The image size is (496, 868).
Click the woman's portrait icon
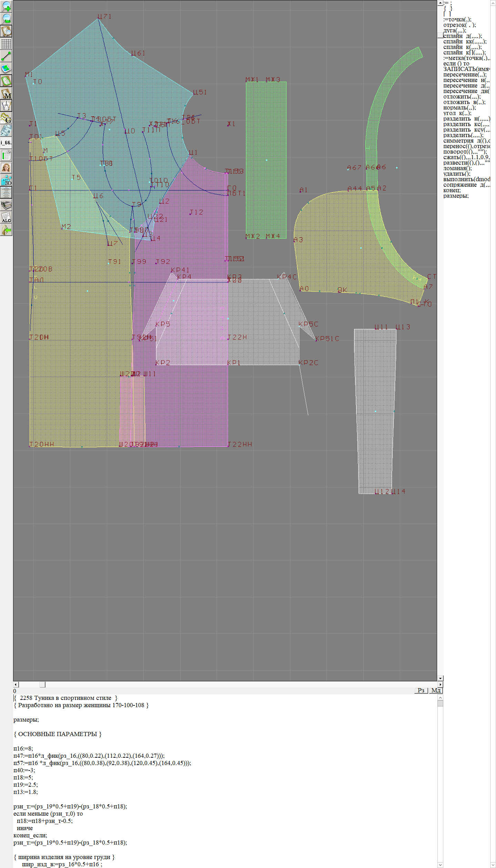click(6, 168)
